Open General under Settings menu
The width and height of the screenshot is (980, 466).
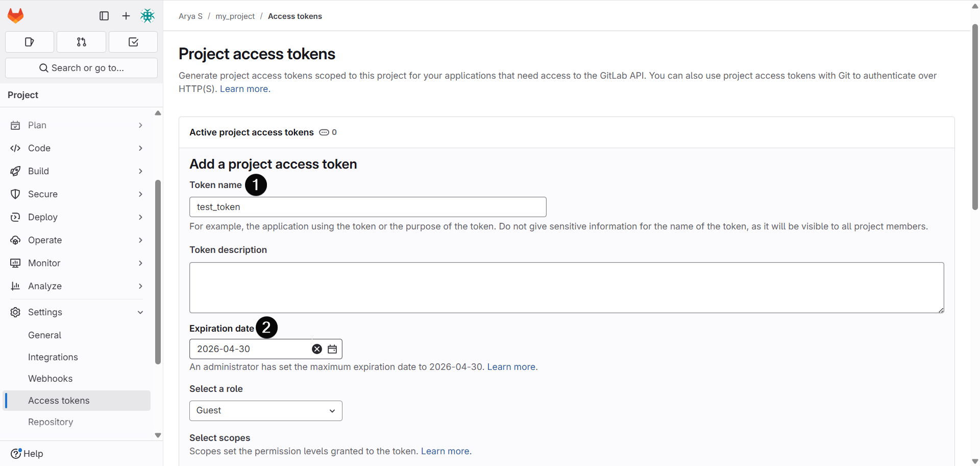click(x=44, y=335)
